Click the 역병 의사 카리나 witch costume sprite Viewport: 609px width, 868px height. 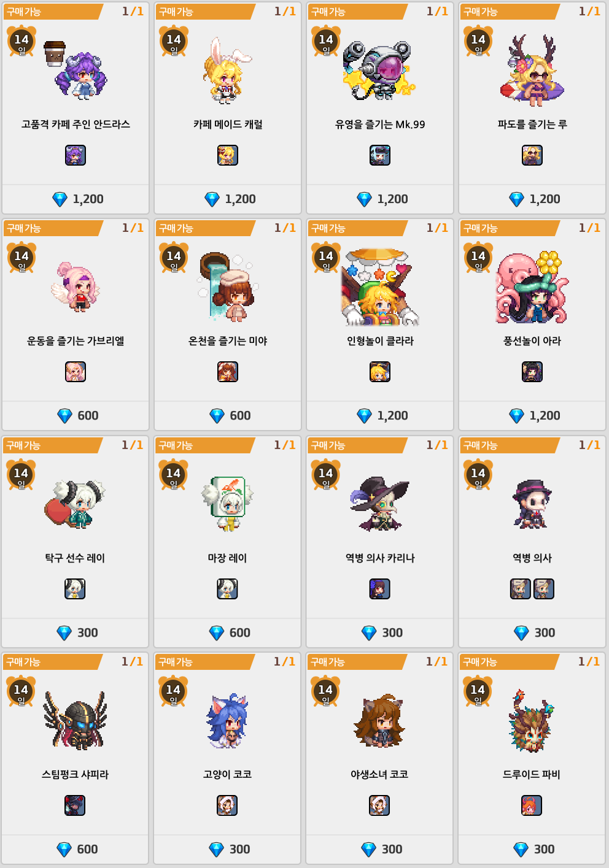[379, 504]
